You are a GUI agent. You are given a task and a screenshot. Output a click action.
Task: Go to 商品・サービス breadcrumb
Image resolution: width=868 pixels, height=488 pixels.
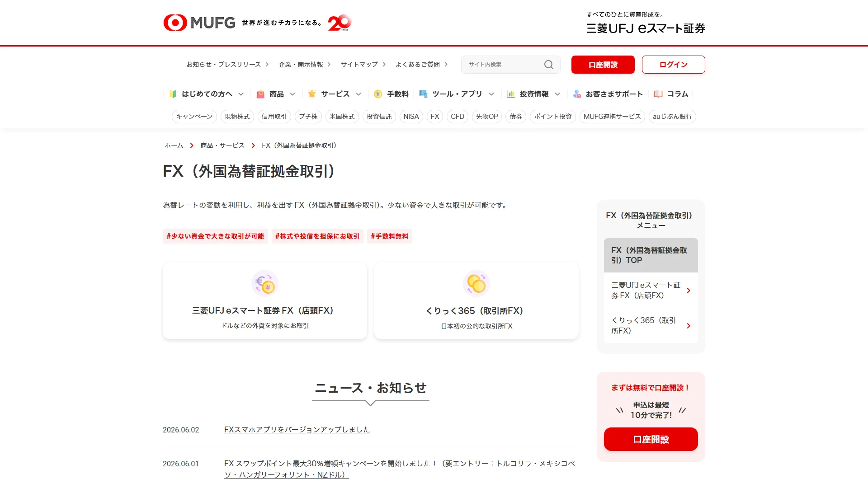(x=222, y=145)
